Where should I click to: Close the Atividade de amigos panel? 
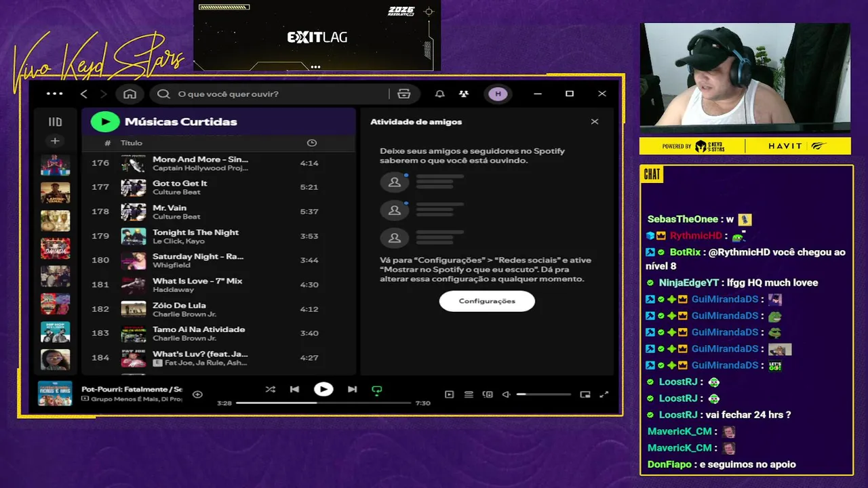(595, 122)
